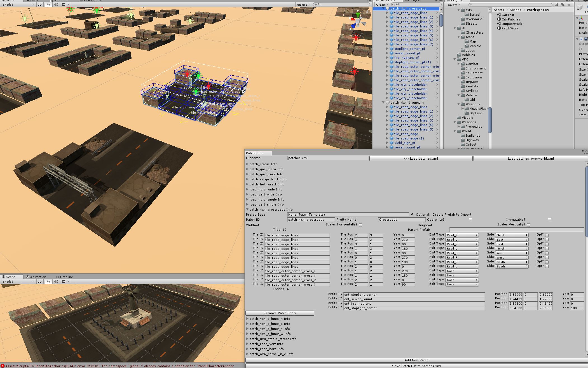Open Shaded draw mode dropdown in top Scene view
The height and width of the screenshot is (368, 588).
[18, 4]
